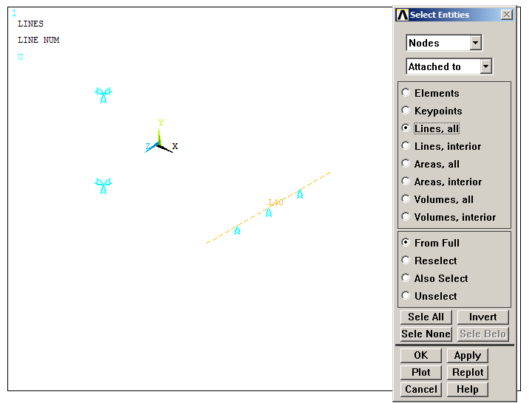
Task: Click the cyan U legend label
Action: point(21,57)
